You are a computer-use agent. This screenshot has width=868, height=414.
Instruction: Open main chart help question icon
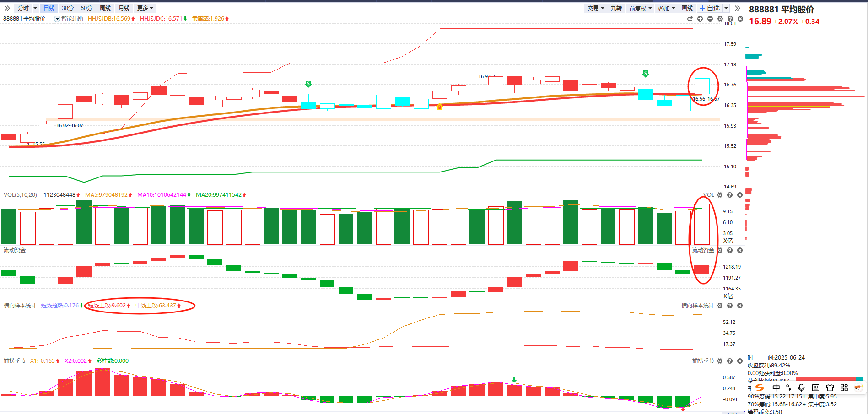coord(730,19)
